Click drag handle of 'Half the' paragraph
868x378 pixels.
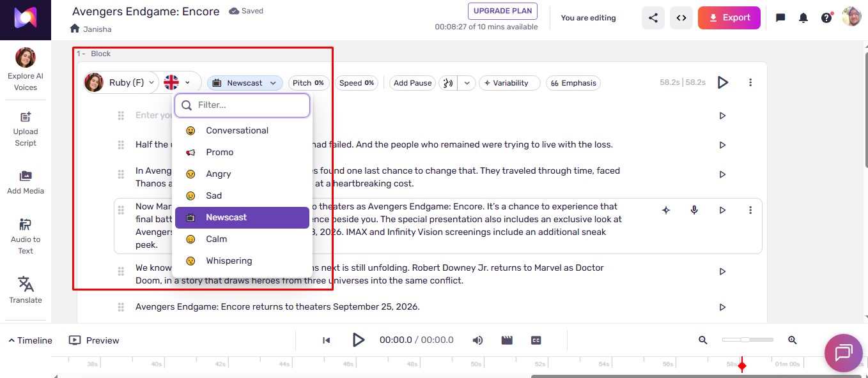coord(121,145)
